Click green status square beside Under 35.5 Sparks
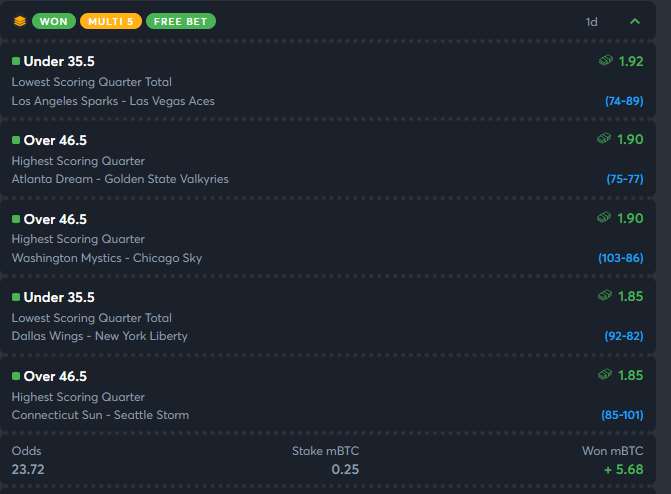 16,61
